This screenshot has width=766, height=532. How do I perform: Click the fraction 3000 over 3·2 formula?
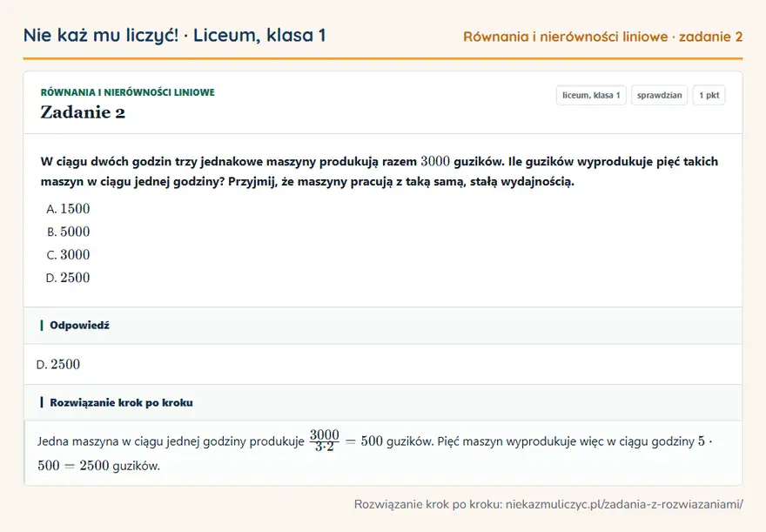[324, 441]
